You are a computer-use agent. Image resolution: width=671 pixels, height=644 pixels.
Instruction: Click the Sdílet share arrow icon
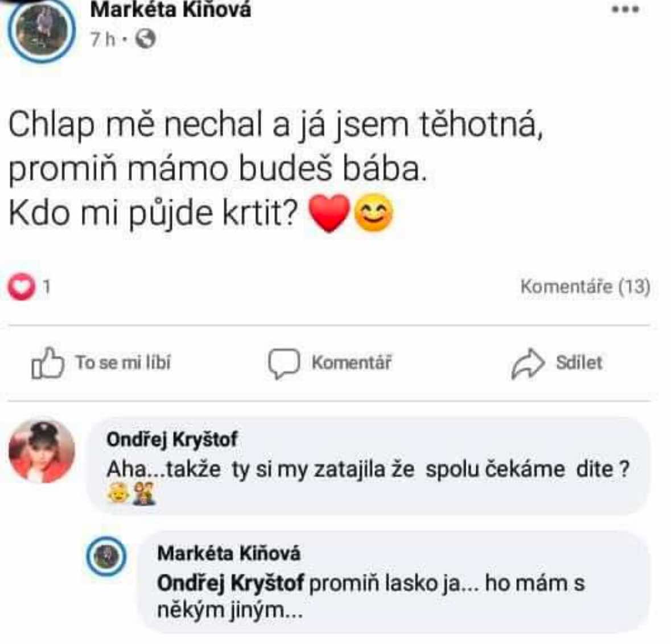click(528, 363)
